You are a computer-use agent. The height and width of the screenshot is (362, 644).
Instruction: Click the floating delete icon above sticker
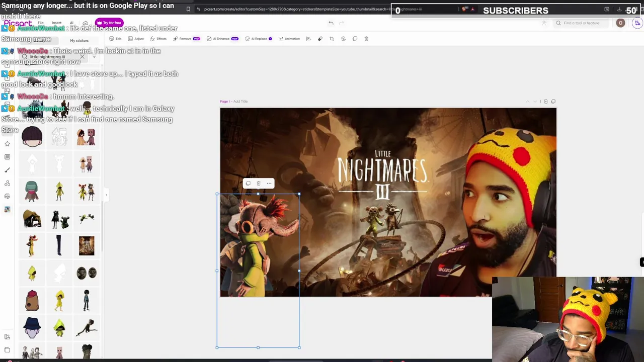[x=259, y=184]
